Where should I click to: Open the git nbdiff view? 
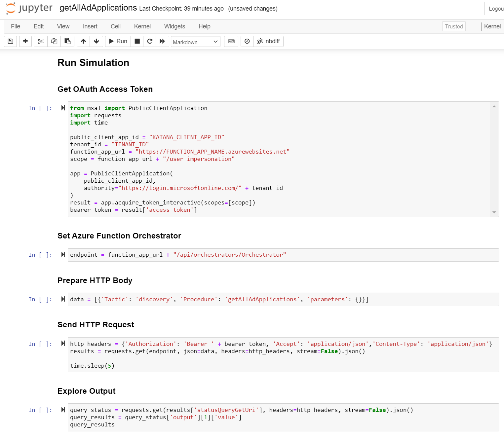tap(268, 41)
